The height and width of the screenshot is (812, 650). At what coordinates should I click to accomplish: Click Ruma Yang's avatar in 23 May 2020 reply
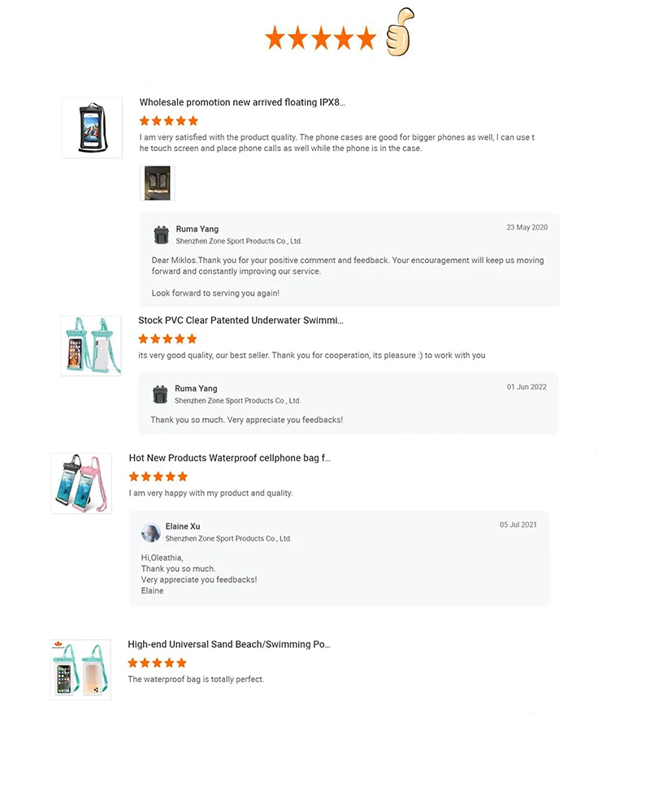click(x=161, y=235)
